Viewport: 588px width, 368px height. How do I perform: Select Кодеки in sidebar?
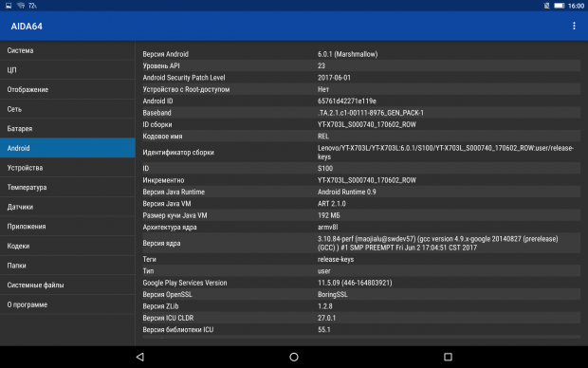(67, 246)
